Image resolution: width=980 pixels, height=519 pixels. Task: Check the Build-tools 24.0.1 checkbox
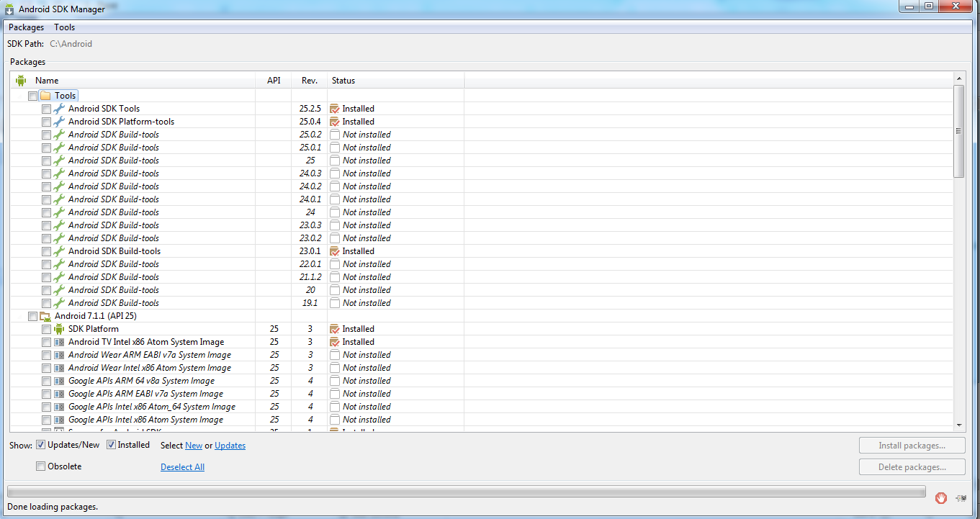[46, 199]
